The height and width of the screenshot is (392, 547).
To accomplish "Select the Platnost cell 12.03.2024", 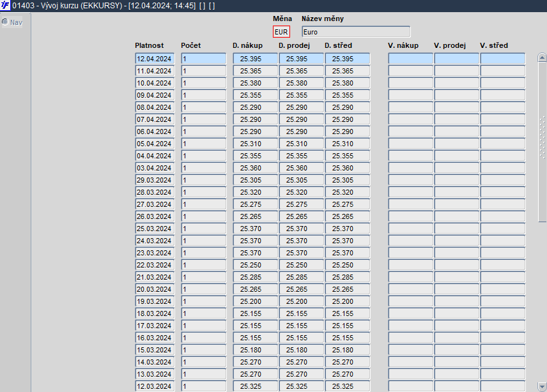I will pyautogui.click(x=155, y=386).
